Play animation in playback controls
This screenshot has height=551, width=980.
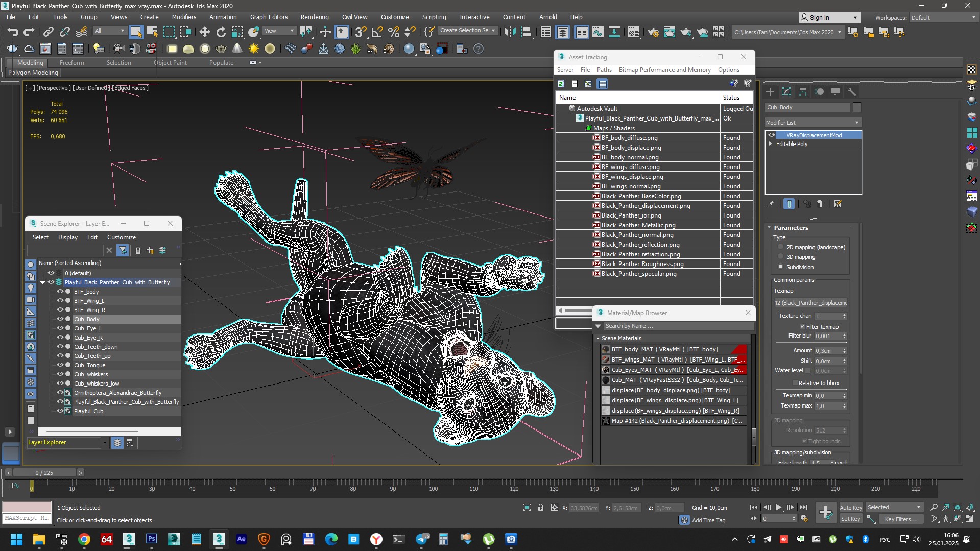tap(778, 507)
